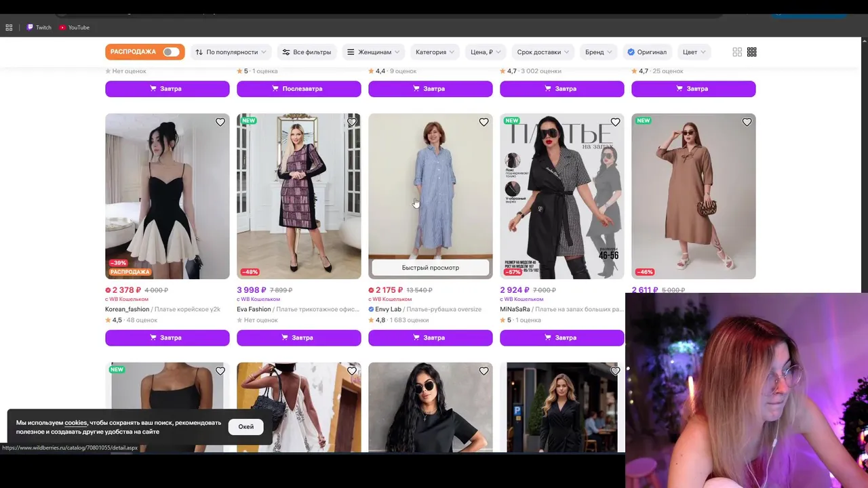
Task: Click the 2 924 ₽ price
Action: [x=515, y=290]
